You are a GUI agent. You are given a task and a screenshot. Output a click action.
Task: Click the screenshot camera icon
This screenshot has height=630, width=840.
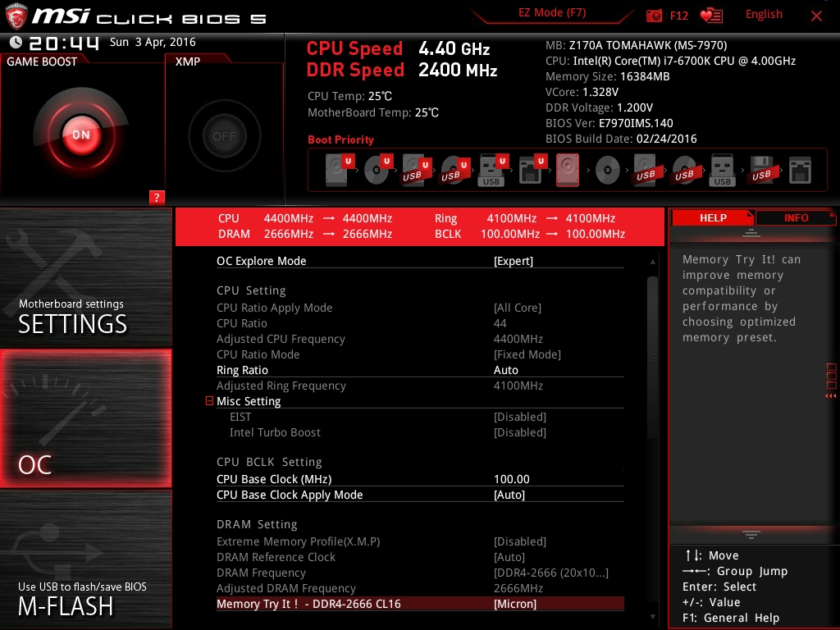[654, 16]
